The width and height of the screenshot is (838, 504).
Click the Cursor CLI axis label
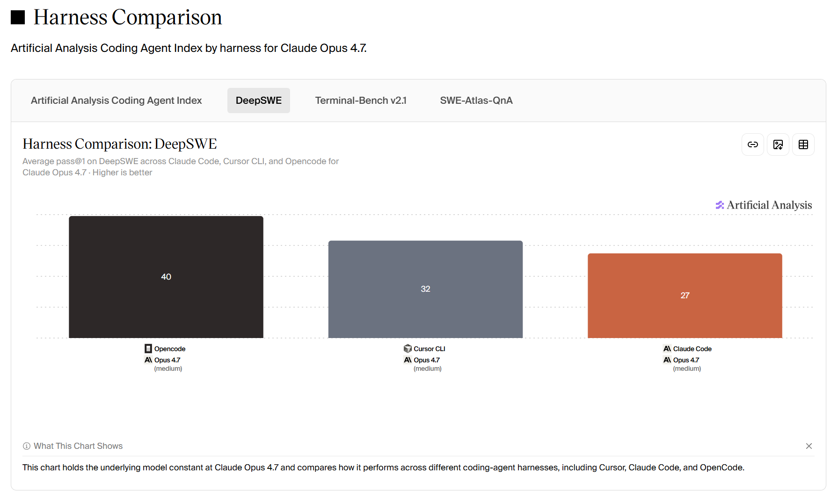coord(430,349)
